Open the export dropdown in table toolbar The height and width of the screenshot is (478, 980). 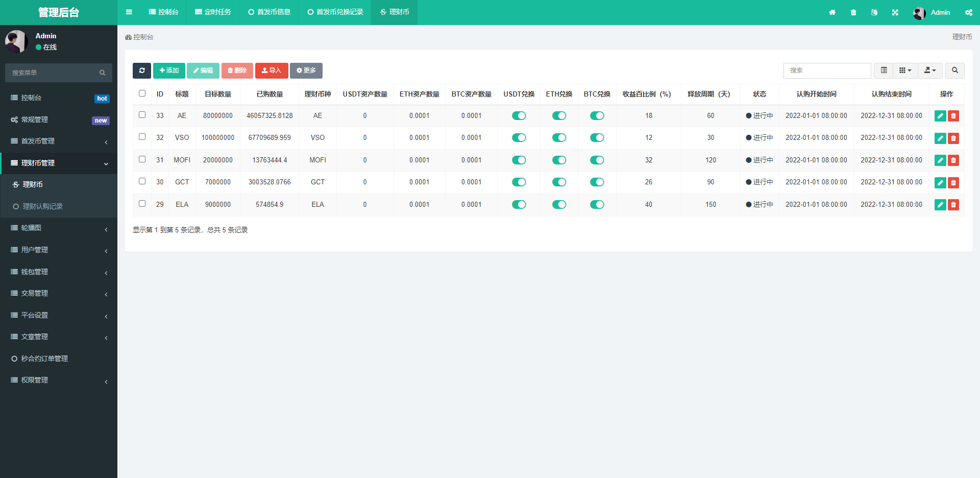point(929,70)
